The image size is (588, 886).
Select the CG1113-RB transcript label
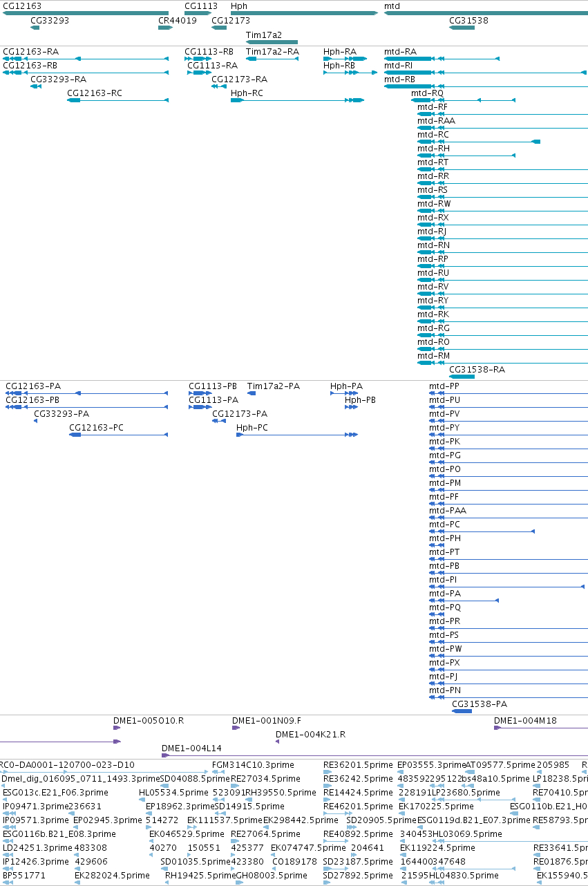(x=209, y=52)
